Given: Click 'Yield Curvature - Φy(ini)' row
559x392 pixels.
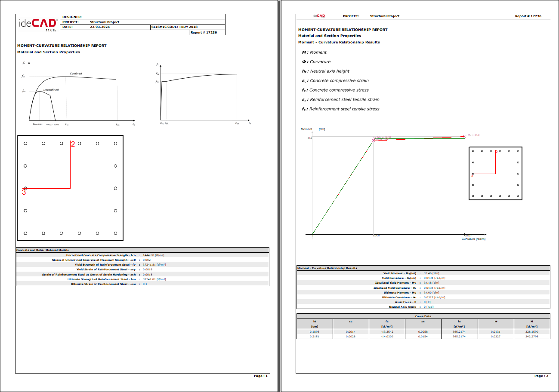Looking at the screenshot, I should pos(423,278).
